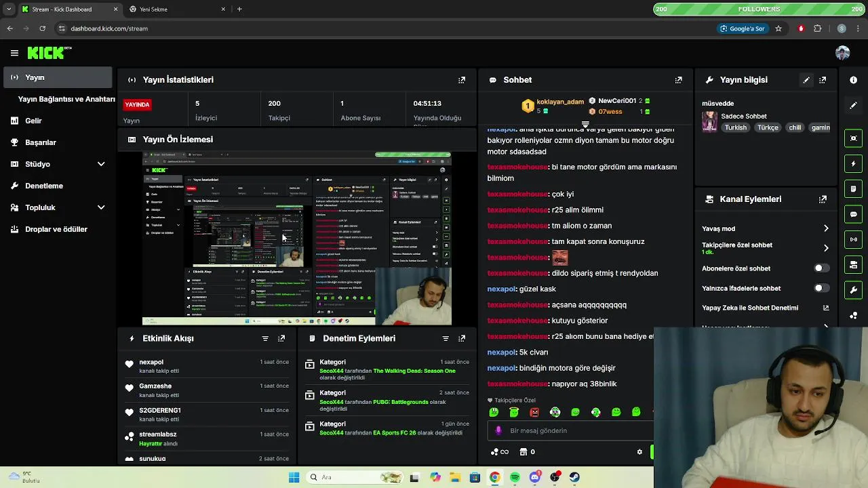
Task: Open a new browser tab
Action: click(x=239, y=9)
